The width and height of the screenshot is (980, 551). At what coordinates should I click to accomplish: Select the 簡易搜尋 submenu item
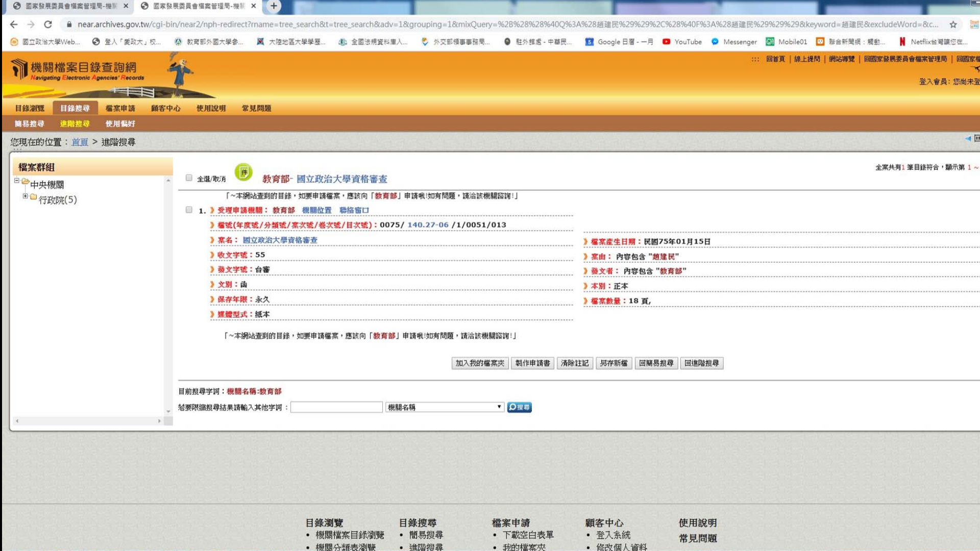pyautogui.click(x=30, y=123)
